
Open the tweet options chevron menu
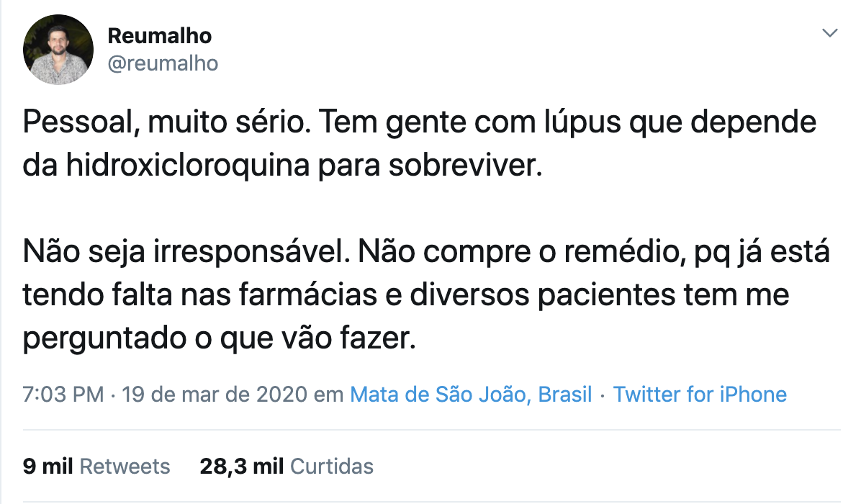pyautogui.click(x=829, y=33)
